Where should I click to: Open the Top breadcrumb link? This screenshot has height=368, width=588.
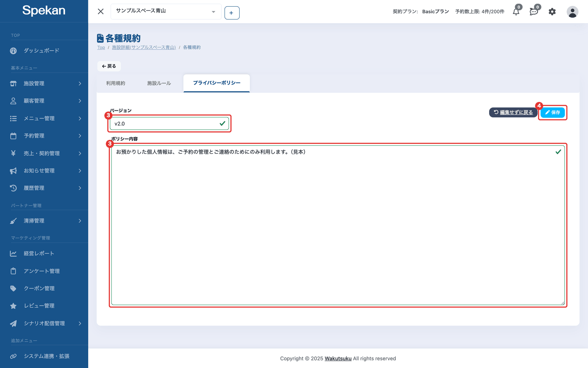click(x=101, y=47)
